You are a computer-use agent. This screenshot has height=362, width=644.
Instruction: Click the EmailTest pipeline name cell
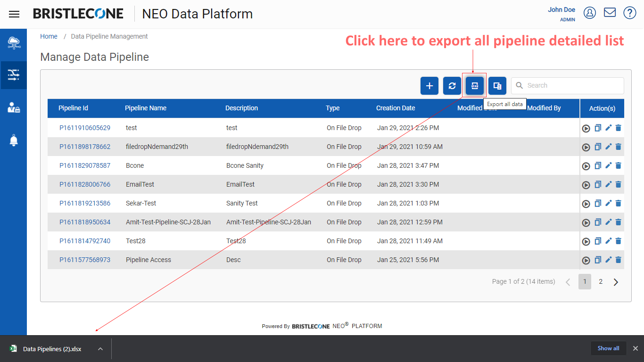[140, 184]
